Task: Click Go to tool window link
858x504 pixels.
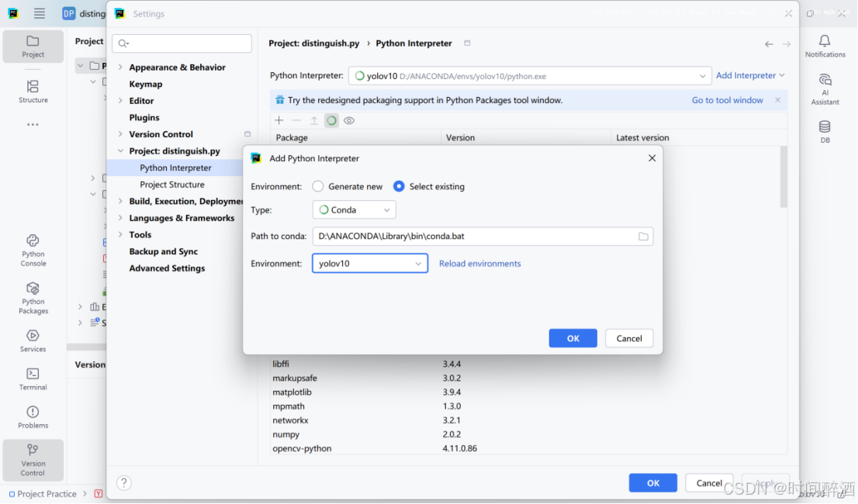Action: (x=727, y=100)
